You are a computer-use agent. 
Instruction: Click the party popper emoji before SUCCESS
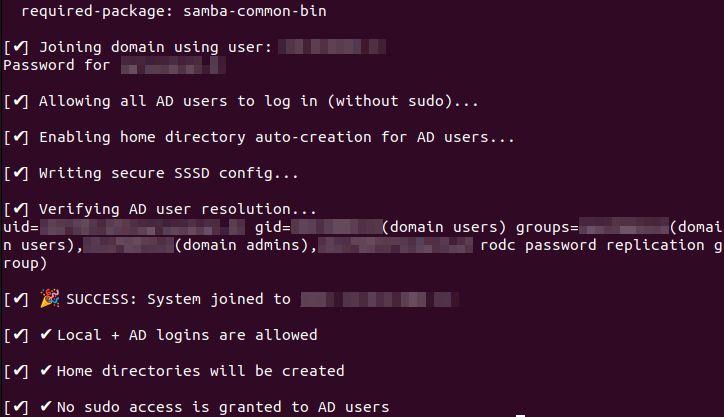pos(48,299)
